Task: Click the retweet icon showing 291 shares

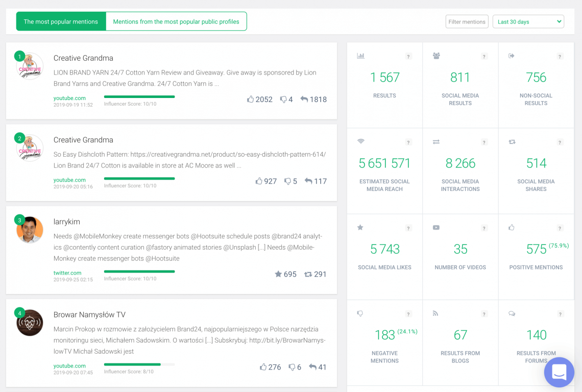Action: click(308, 274)
